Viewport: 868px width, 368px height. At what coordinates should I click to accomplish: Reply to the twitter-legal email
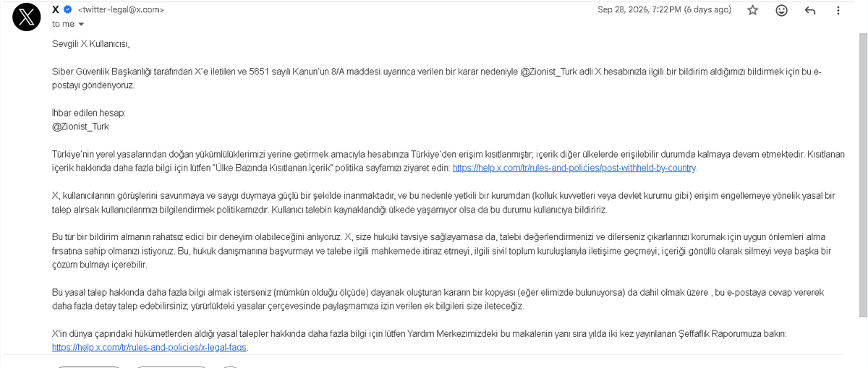pos(810,10)
